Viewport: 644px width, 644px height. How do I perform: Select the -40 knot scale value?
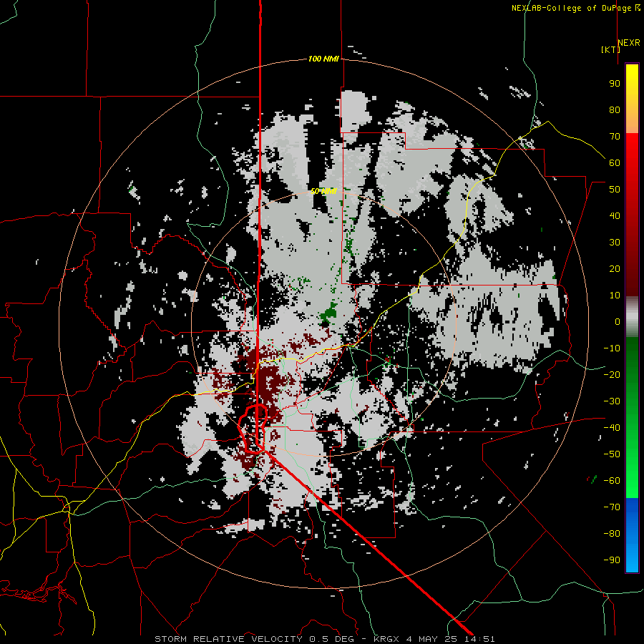(612, 428)
